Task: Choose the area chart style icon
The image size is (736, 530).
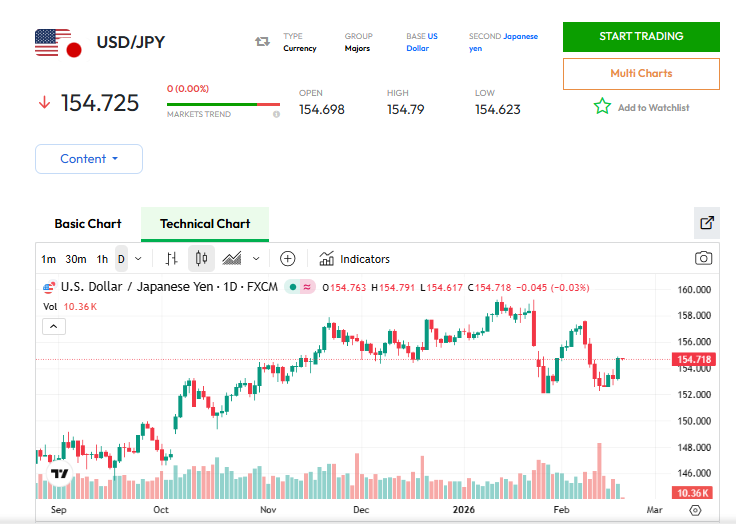Action: click(232, 259)
